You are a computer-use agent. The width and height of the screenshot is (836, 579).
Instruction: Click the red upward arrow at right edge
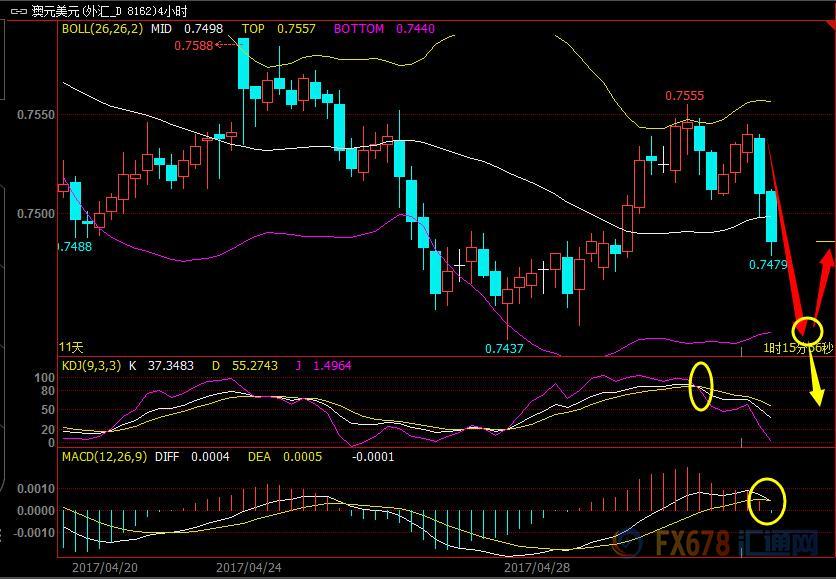pyautogui.click(x=826, y=268)
